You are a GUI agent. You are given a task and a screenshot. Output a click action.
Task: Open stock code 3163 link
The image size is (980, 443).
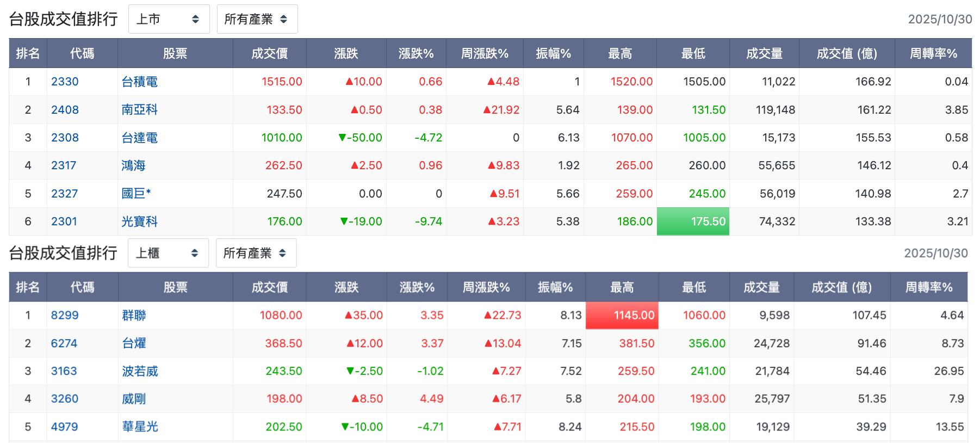click(64, 371)
